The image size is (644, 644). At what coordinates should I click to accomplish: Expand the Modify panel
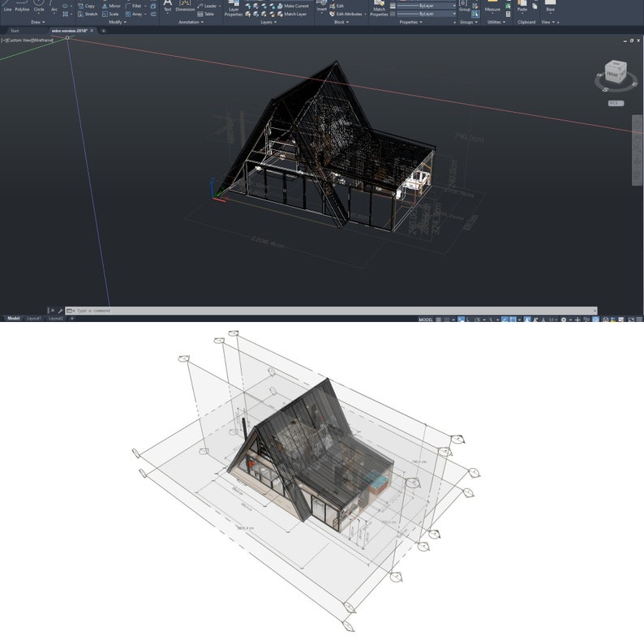[x=118, y=22]
